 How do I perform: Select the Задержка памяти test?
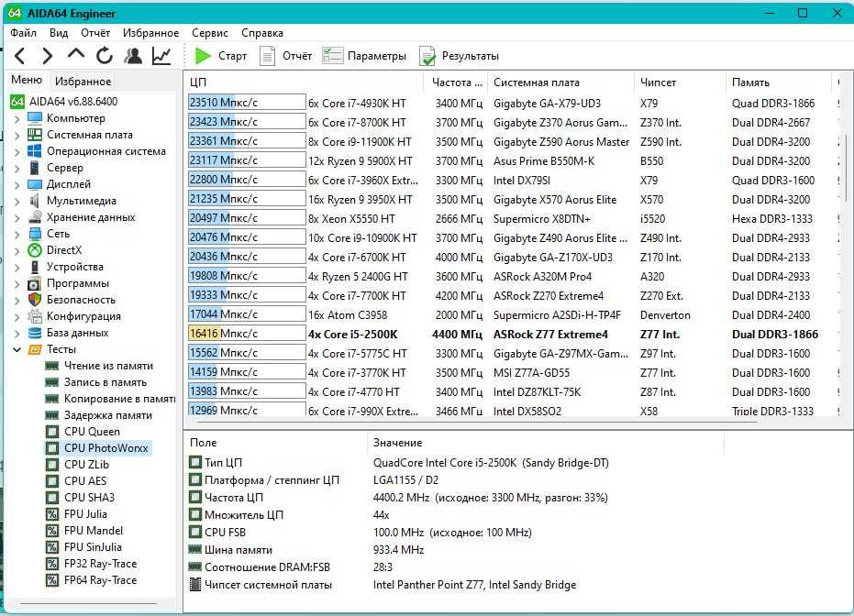click(x=108, y=415)
